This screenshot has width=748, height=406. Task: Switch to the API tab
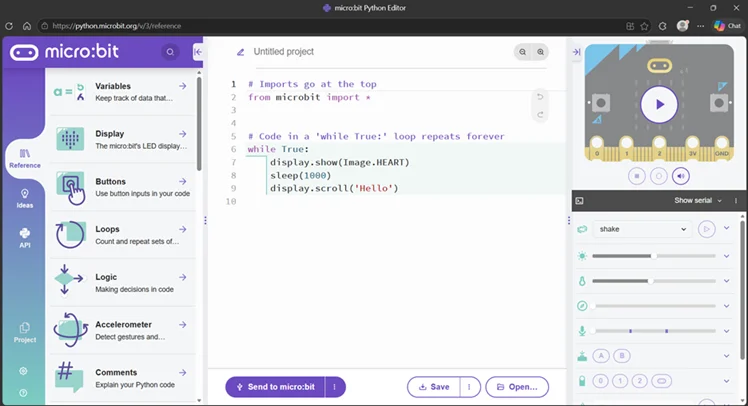point(25,238)
